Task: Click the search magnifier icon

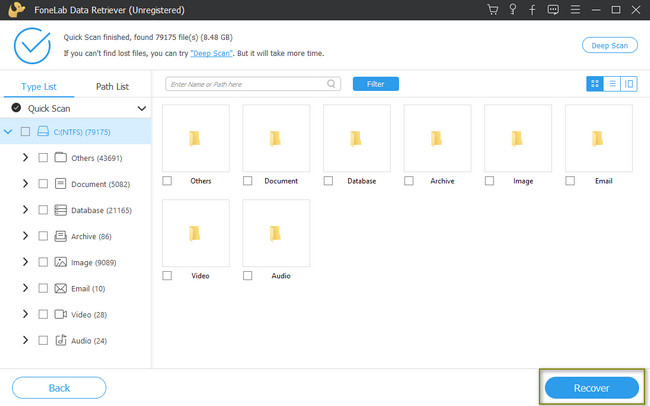Action: click(331, 84)
